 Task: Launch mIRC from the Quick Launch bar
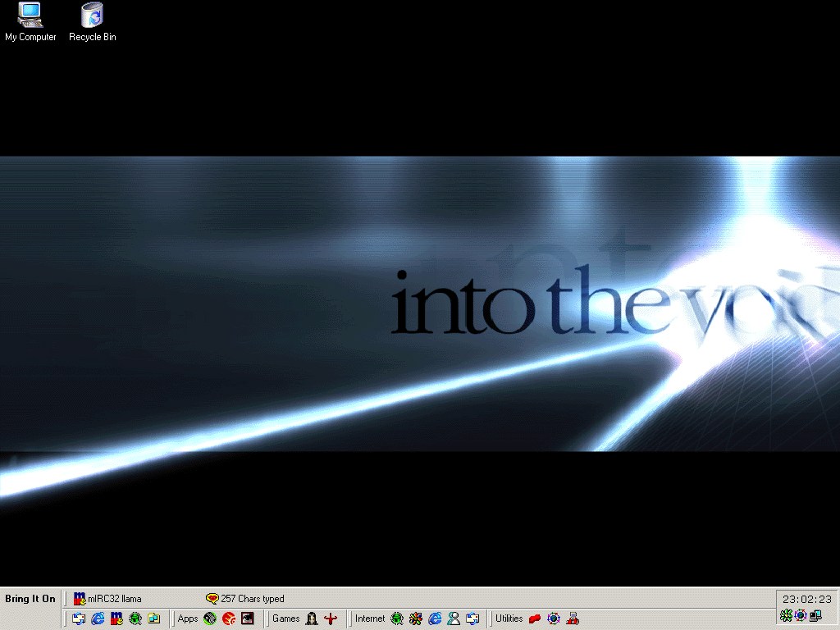116,619
